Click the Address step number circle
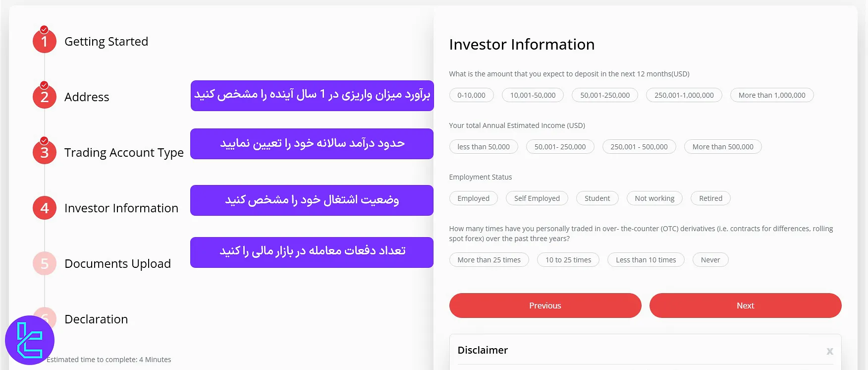 (44, 97)
